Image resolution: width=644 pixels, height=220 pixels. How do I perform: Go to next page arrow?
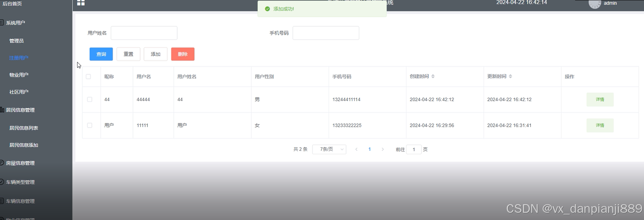click(x=383, y=149)
